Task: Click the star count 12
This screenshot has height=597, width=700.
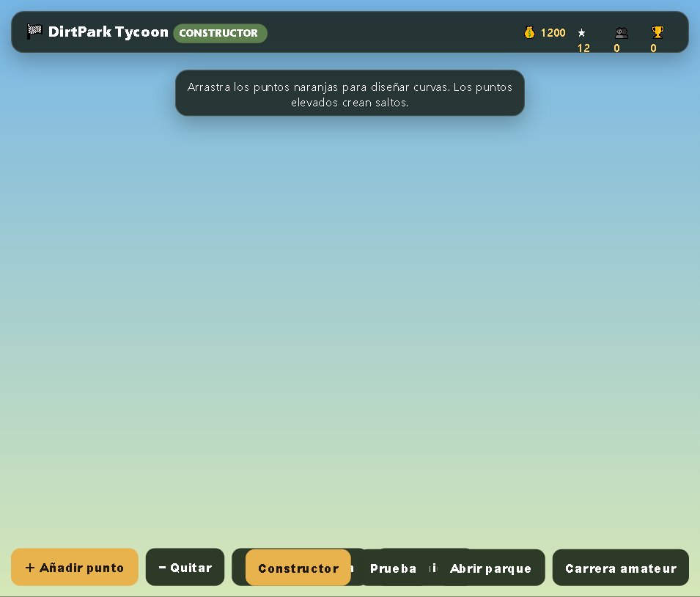Action: (583, 48)
